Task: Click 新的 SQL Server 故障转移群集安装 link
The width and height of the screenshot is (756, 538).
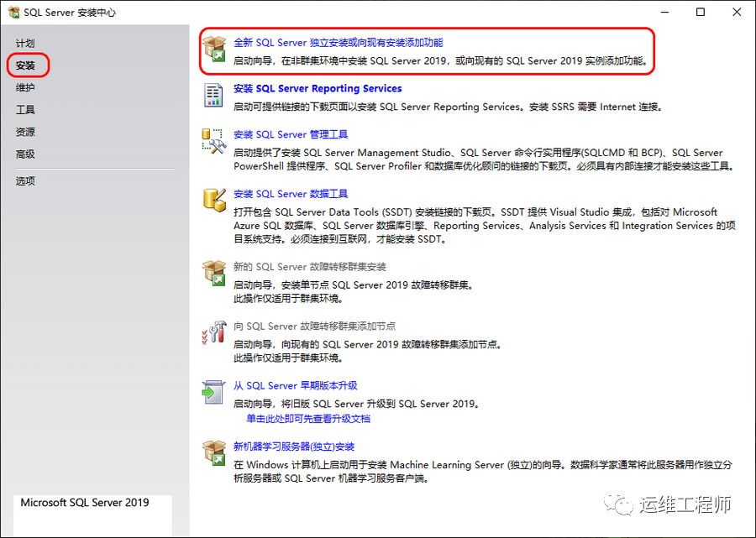Action: (309, 267)
